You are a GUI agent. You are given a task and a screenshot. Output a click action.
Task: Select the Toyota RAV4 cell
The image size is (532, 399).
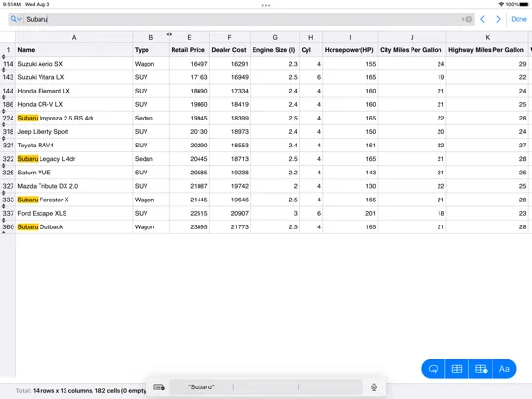click(74, 146)
